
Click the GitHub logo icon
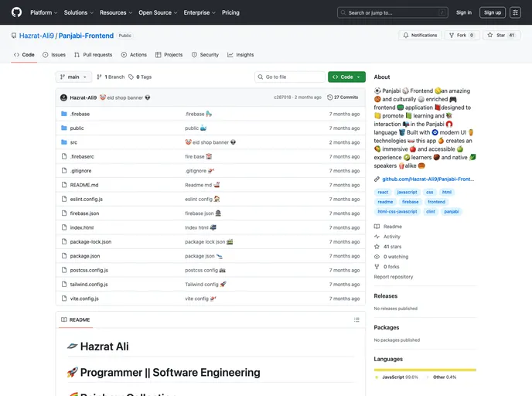coord(16,12)
